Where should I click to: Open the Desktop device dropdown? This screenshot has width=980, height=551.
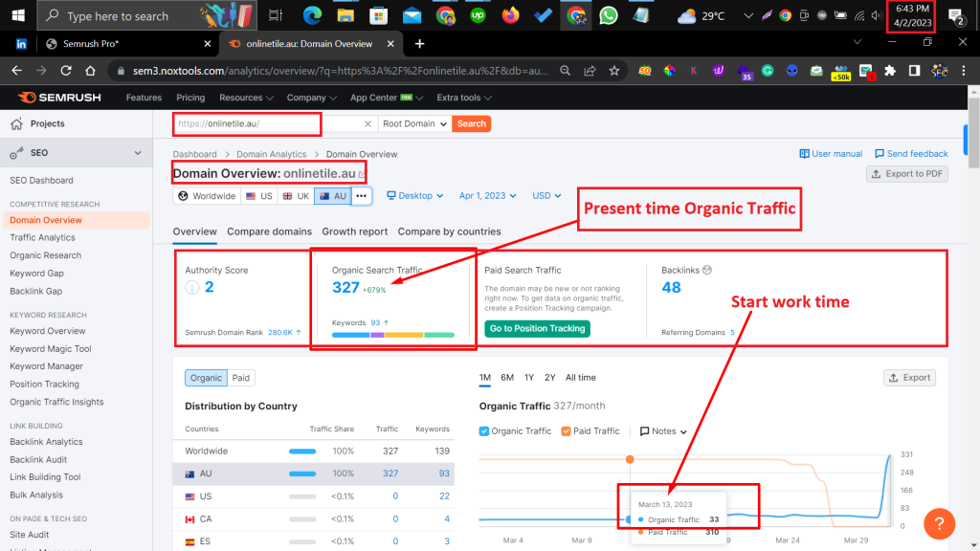415,195
